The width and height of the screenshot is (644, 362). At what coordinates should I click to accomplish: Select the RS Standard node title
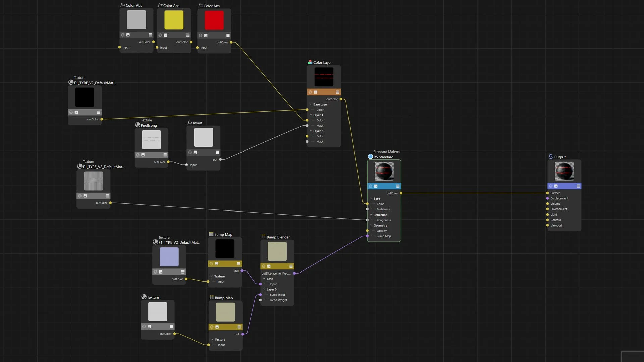pos(383,157)
